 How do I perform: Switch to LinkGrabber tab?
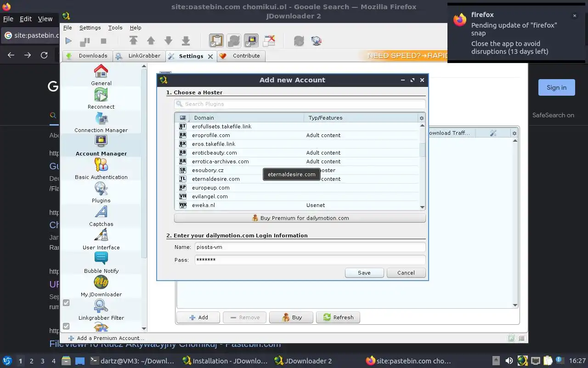point(139,56)
